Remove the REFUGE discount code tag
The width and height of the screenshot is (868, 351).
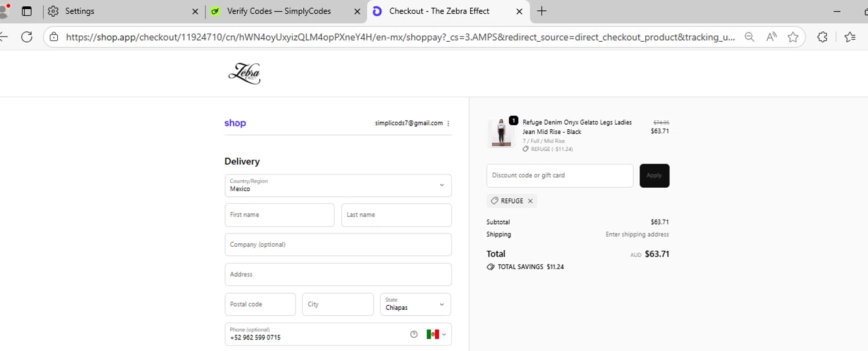tap(530, 201)
